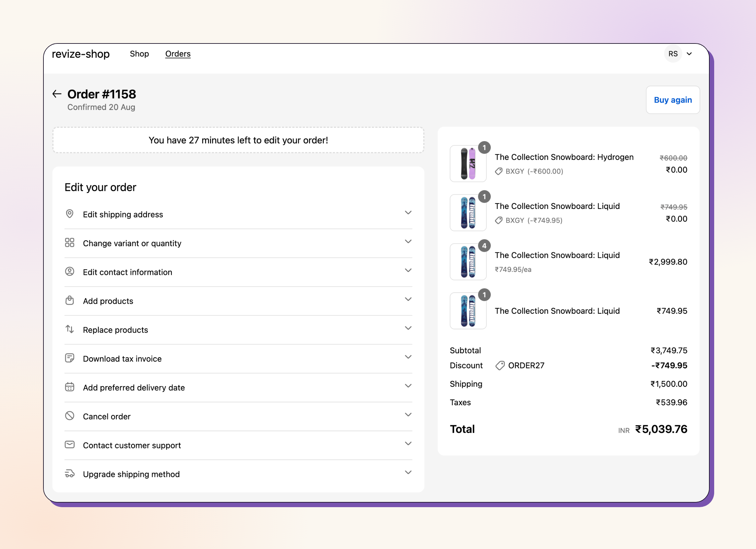Click the total amount ₹5,039.76

point(661,429)
